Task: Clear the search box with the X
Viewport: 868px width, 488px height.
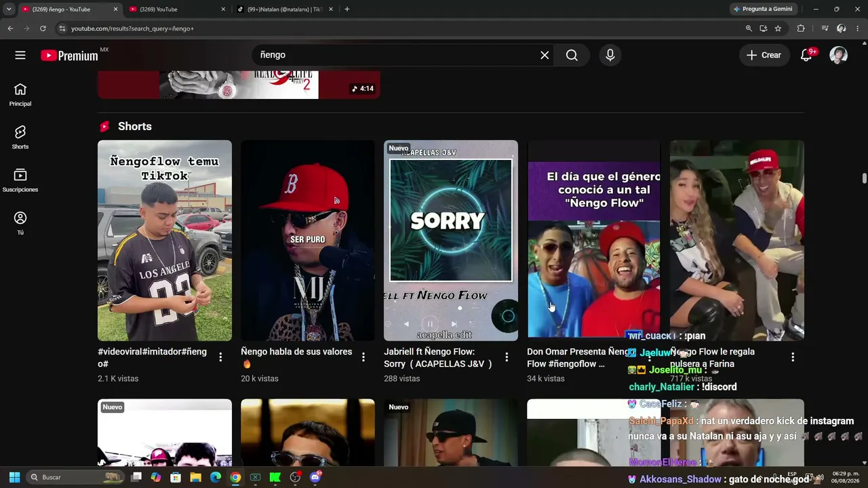Action: click(545, 55)
